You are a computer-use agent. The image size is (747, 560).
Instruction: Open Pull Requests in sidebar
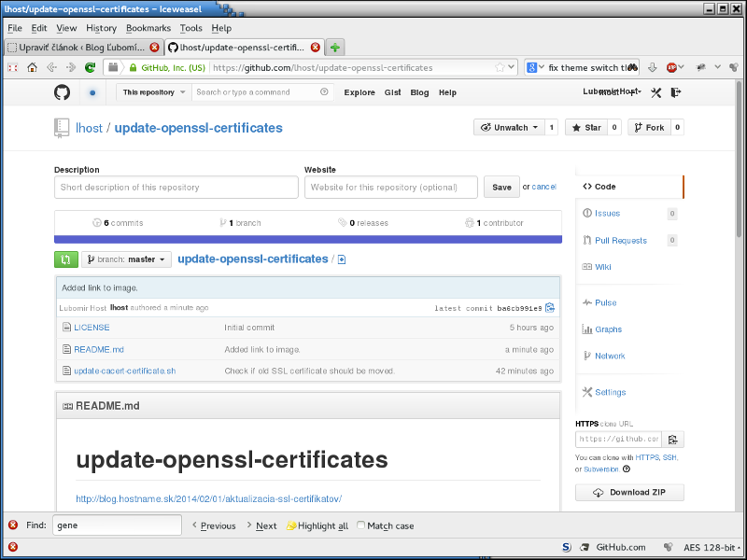click(x=620, y=241)
